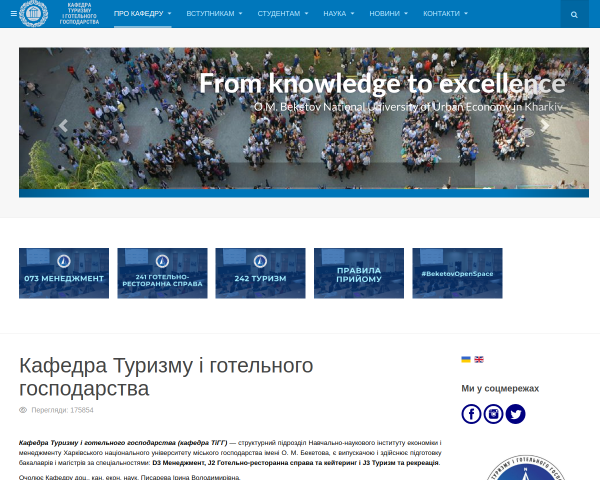The image size is (600, 480).
Task: Open the 242 Туризм banner
Action: tap(261, 273)
